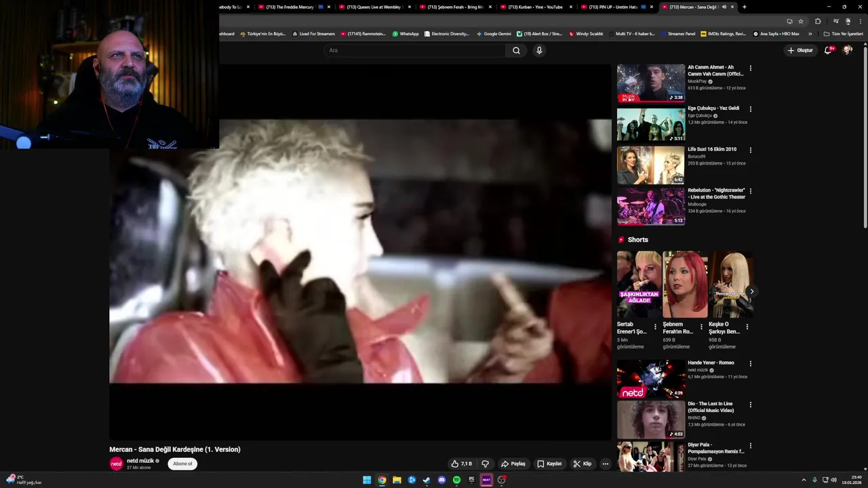
Task: Open options for Ah Canım Ahmet video
Action: [750, 68]
